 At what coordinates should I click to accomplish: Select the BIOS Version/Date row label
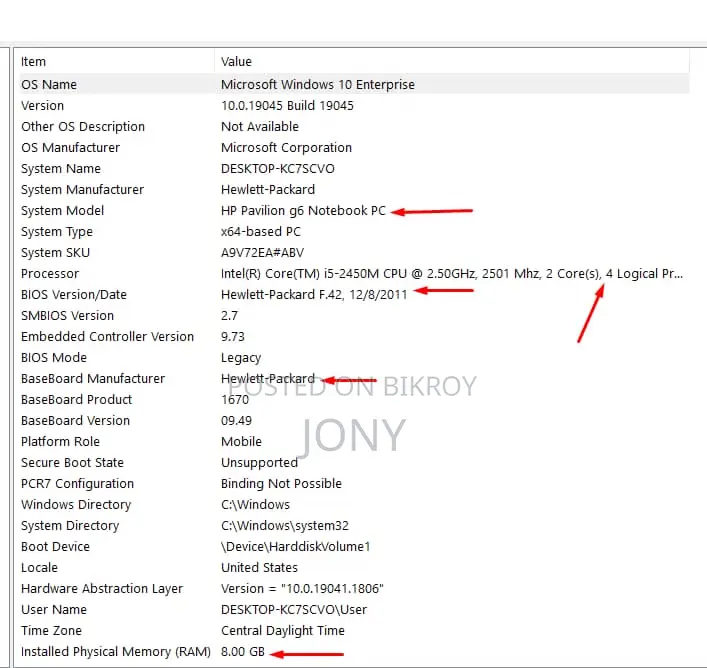click(x=74, y=295)
